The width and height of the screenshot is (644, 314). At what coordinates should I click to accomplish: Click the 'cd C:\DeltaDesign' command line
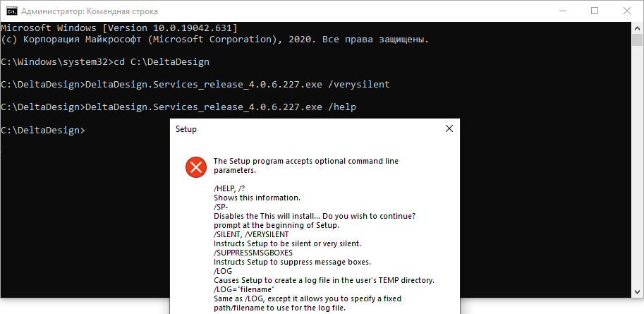coord(105,62)
